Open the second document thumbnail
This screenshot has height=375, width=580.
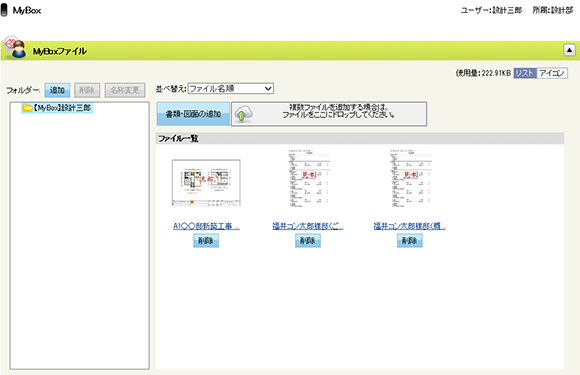coord(308,179)
